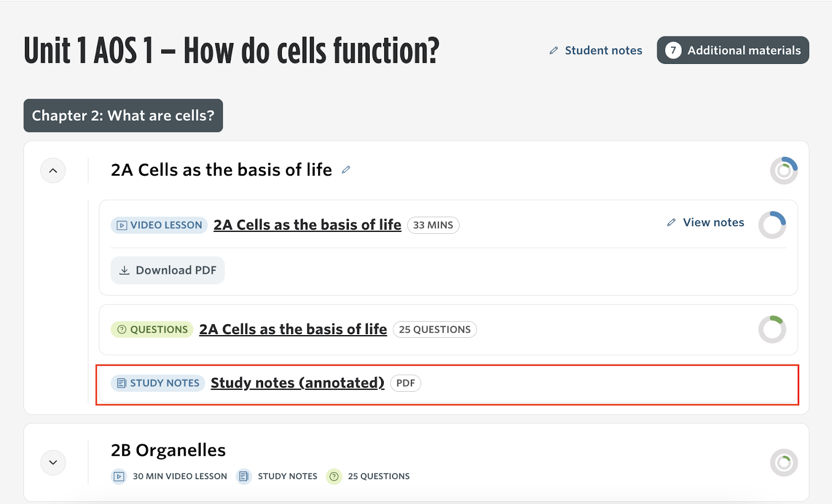Click the study notes icon under 2B Organelles
The height and width of the screenshot is (504, 832).
tap(244, 476)
